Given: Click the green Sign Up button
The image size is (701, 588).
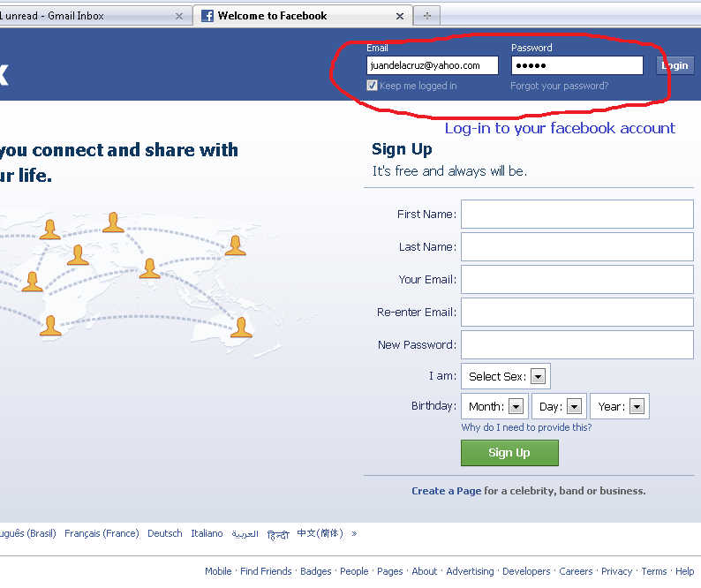Looking at the screenshot, I should [x=509, y=453].
